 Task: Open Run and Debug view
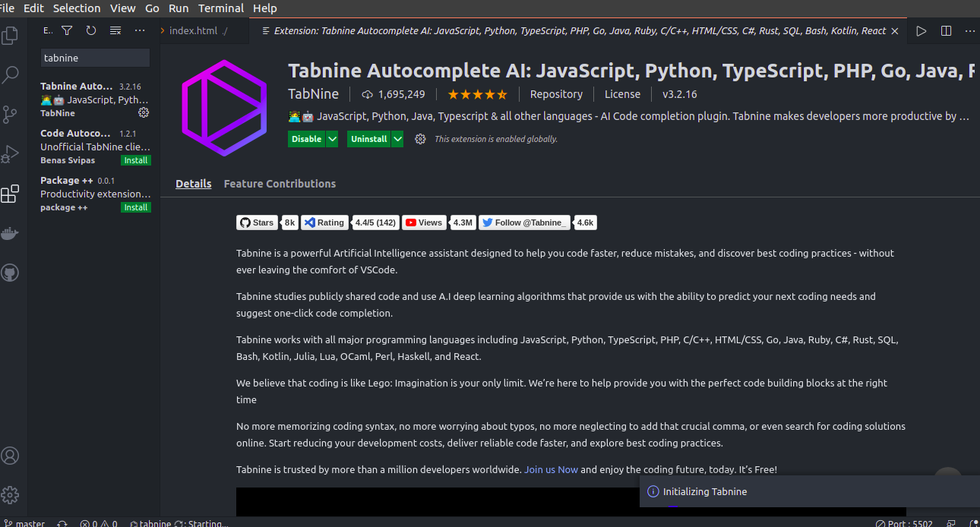(11, 153)
